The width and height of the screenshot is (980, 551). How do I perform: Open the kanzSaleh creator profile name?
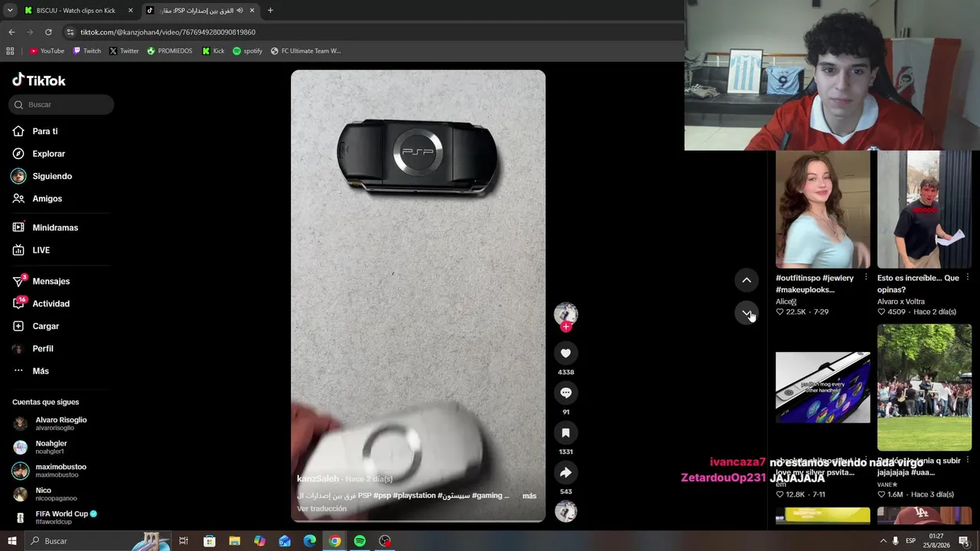[x=318, y=479]
